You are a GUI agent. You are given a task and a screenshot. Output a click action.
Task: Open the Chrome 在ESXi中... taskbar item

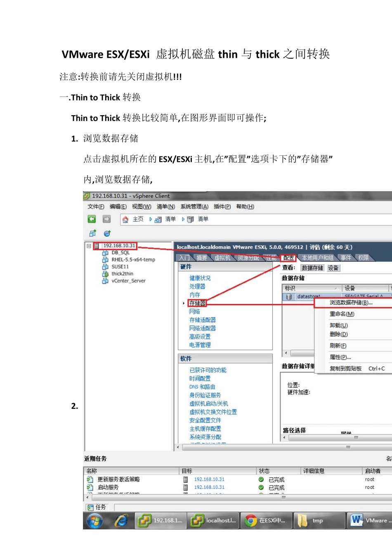tap(267, 521)
